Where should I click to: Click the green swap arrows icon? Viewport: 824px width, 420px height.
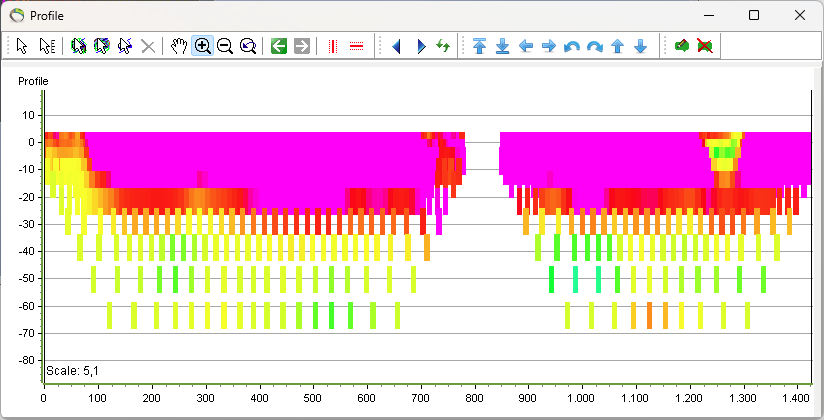click(443, 46)
